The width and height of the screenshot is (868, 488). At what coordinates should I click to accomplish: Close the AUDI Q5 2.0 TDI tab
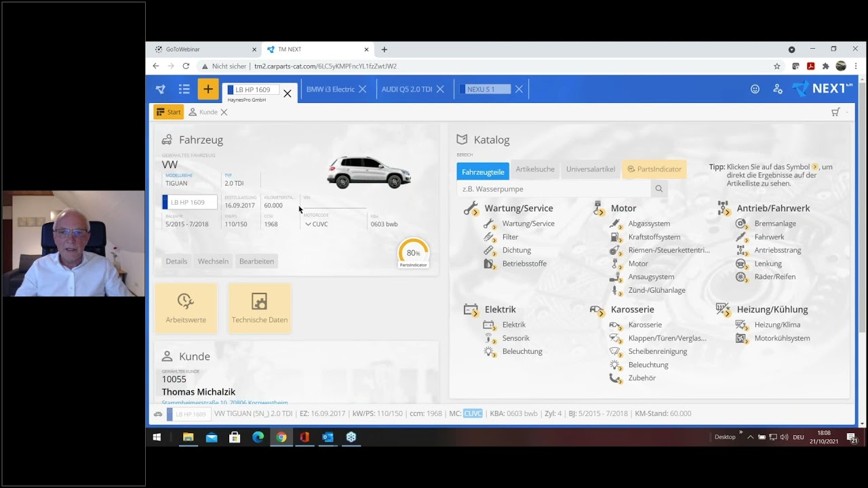pos(440,89)
